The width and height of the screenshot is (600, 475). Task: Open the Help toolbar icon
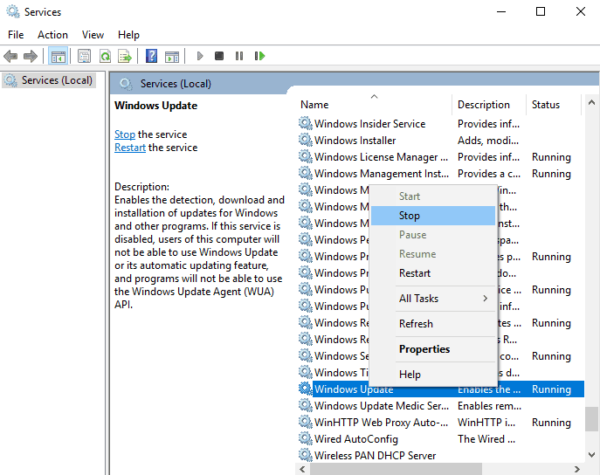pos(152,56)
